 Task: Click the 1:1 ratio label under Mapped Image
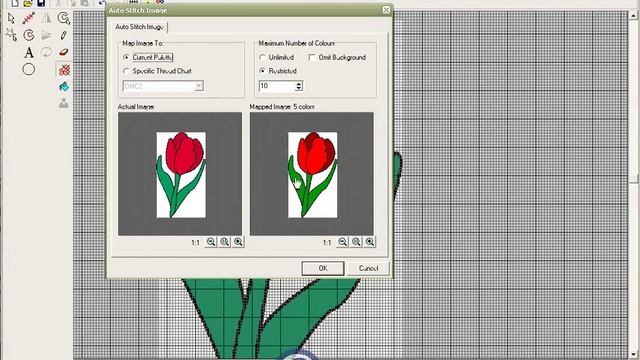[x=327, y=242]
